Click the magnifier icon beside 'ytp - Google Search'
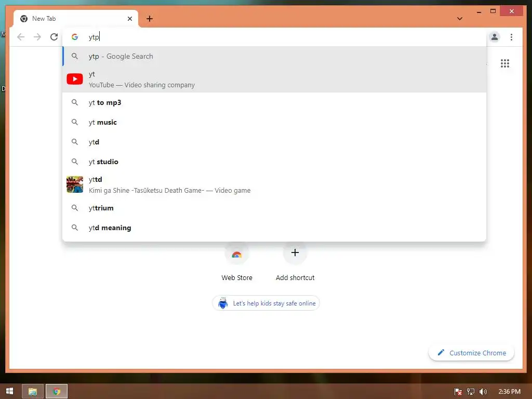This screenshot has width=532, height=399. point(75,56)
